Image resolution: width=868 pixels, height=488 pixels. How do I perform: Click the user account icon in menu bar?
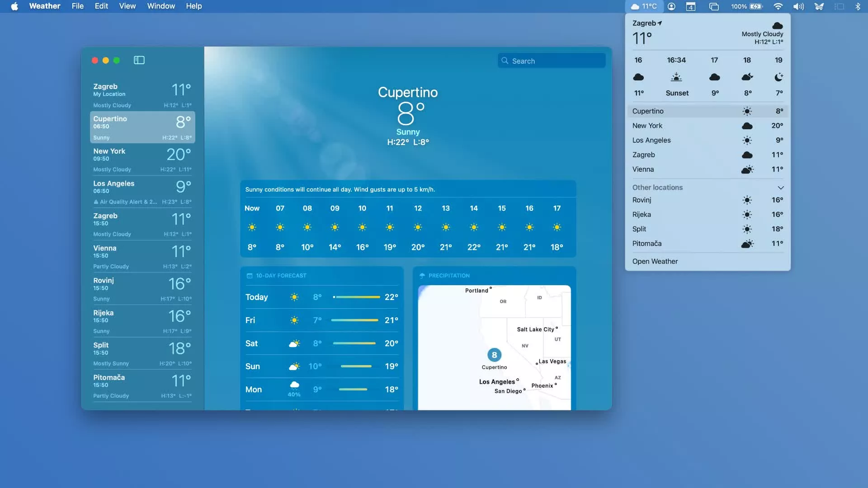point(671,6)
